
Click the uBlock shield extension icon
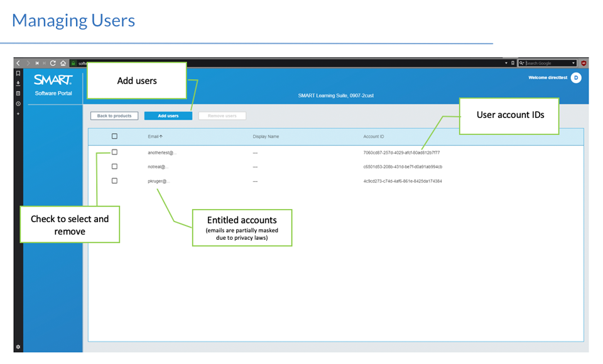584,63
